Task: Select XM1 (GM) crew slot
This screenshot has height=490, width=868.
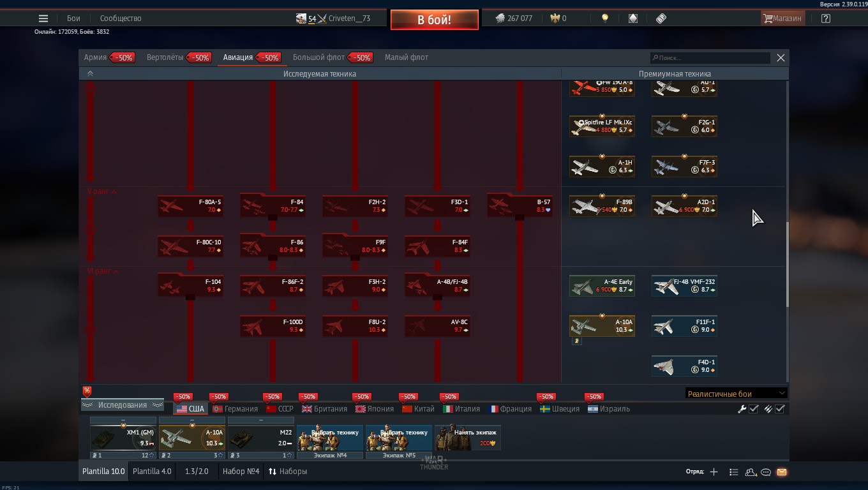Action: point(123,438)
